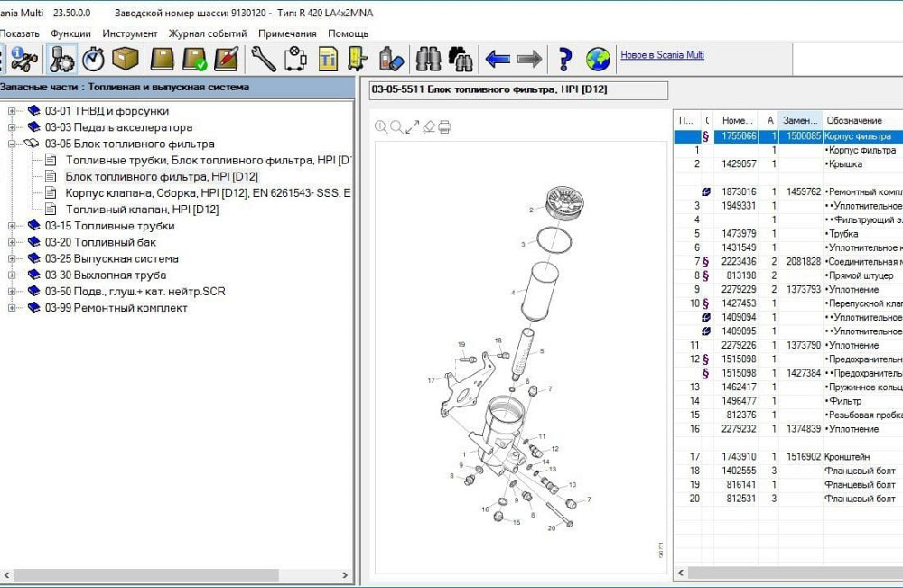
Task: Print the diagram using the printer icon
Action: 444,127
